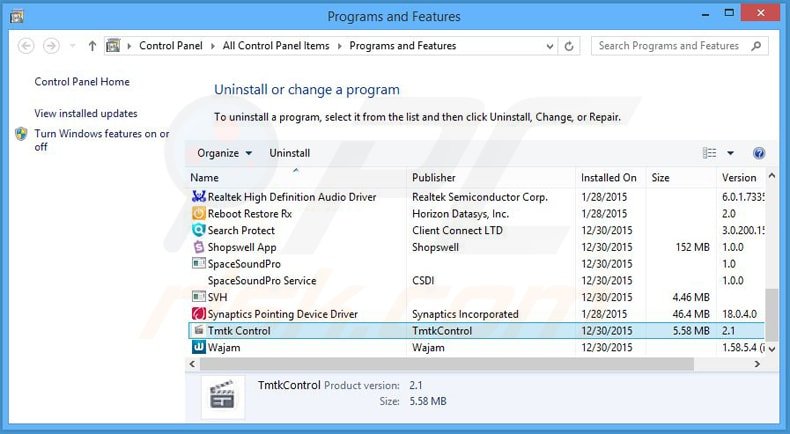Sort by the Version column header

tap(741, 177)
